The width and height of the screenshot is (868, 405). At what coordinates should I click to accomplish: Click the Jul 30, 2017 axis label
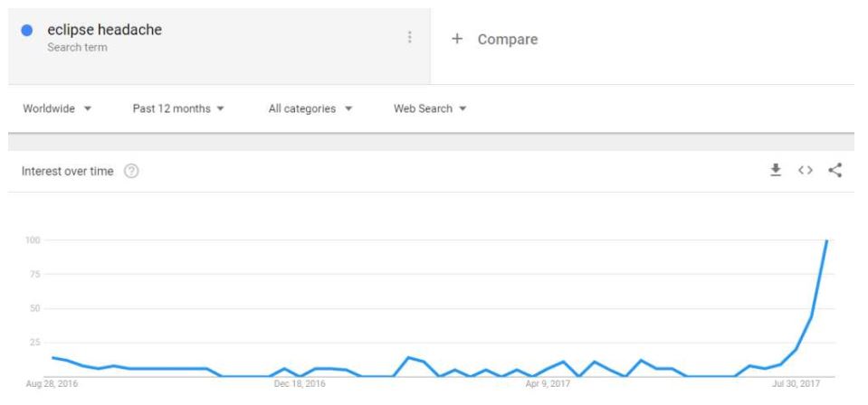tap(796, 383)
